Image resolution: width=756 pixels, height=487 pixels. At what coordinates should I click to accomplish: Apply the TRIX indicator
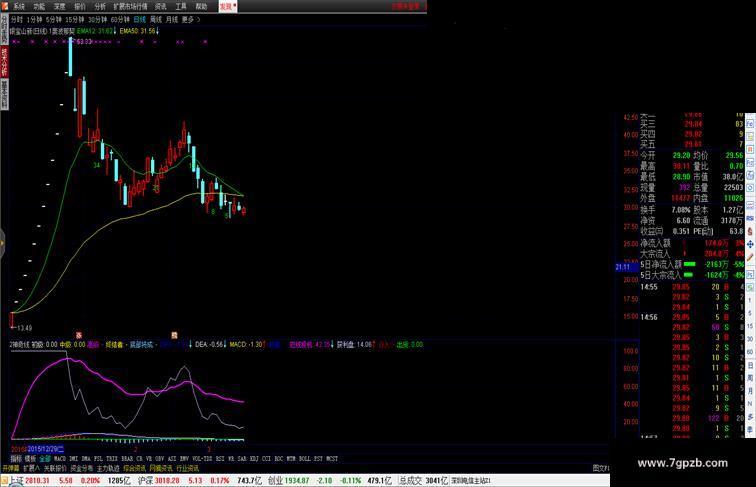pyautogui.click(x=111, y=459)
